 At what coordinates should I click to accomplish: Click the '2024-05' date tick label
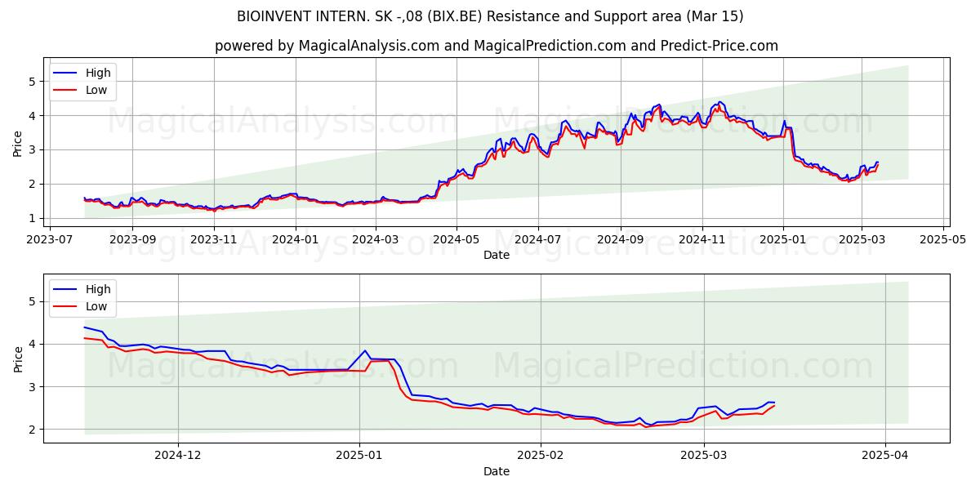pyautogui.click(x=457, y=240)
